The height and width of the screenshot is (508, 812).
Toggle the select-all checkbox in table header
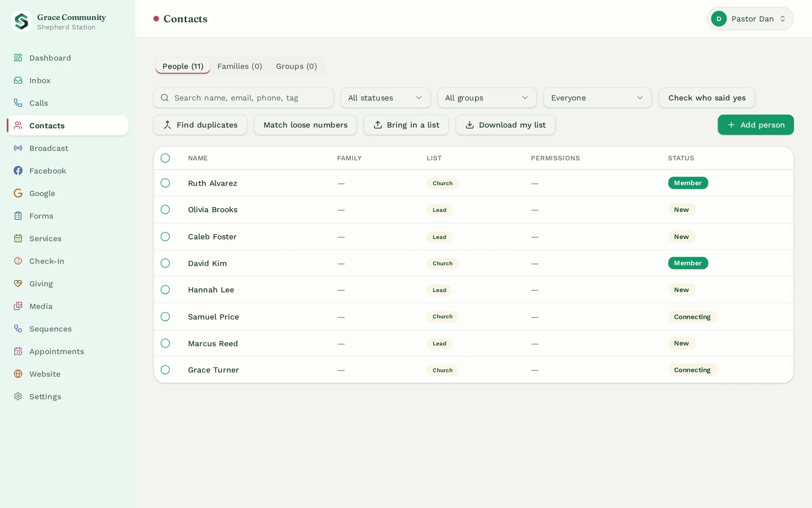coord(165,158)
